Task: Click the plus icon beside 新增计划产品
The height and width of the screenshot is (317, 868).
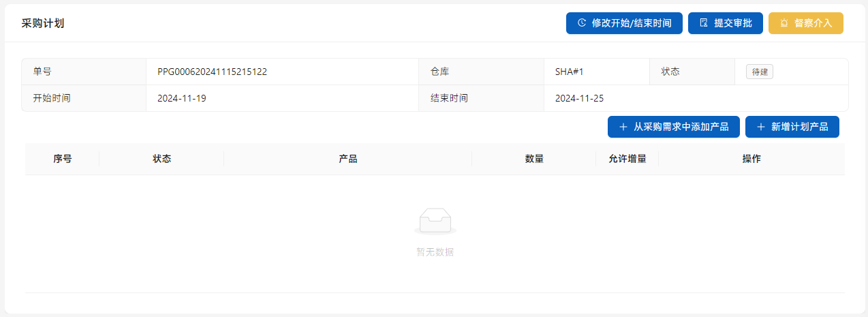Action: [x=760, y=127]
